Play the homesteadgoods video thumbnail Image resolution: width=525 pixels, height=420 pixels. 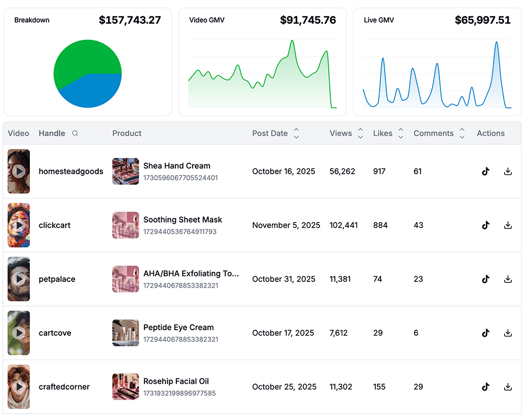(x=19, y=171)
